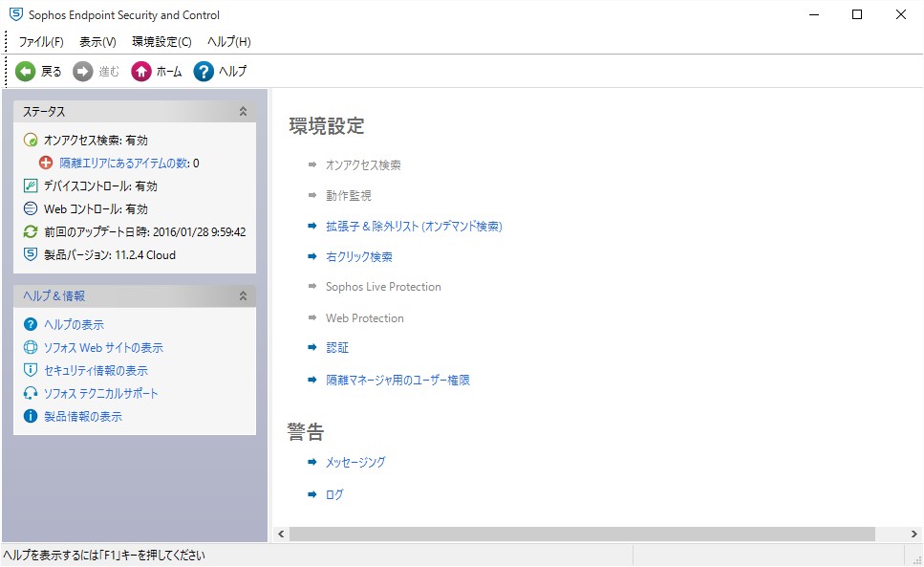Open the 表示(V) menu
Screen dimensions: 924x567
tap(97, 42)
